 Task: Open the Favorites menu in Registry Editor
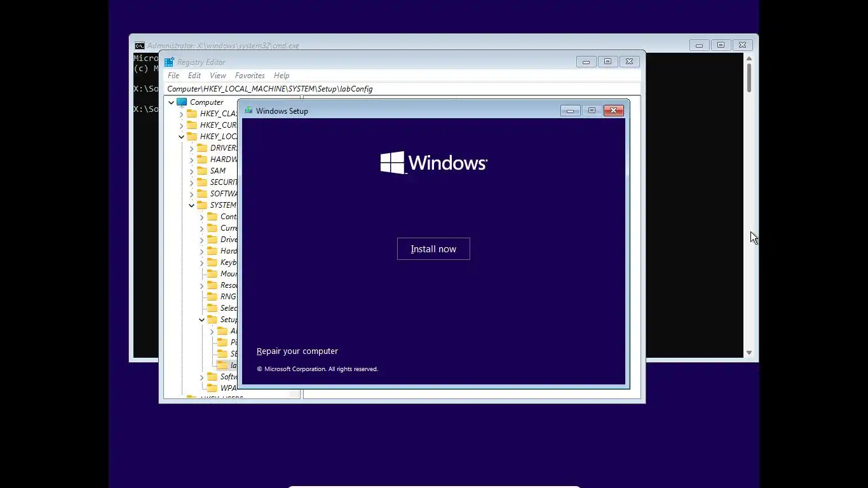(250, 76)
